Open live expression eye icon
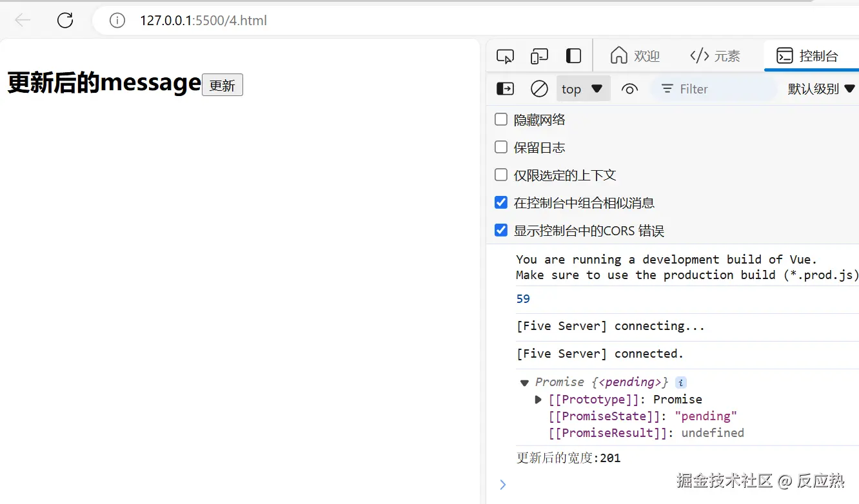 click(x=629, y=89)
